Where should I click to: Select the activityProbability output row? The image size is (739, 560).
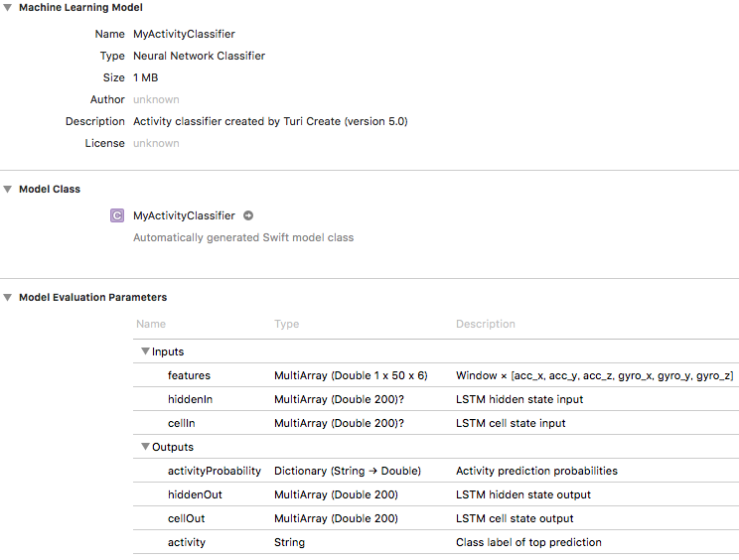(x=436, y=471)
